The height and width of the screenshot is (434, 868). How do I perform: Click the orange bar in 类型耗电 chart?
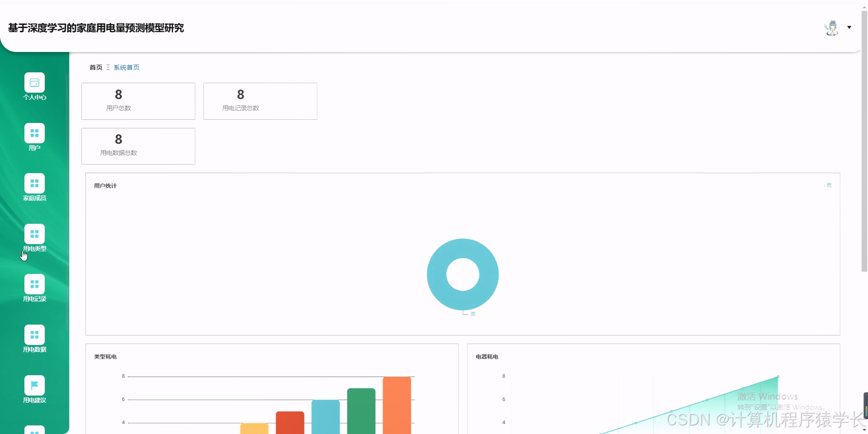pyautogui.click(x=397, y=405)
